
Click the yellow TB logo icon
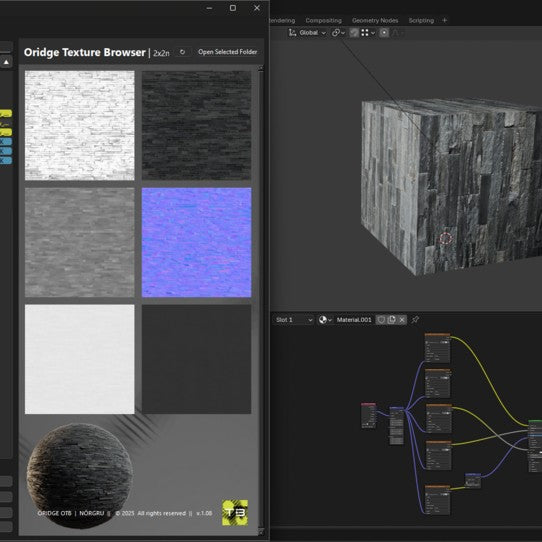pyautogui.click(x=235, y=513)
